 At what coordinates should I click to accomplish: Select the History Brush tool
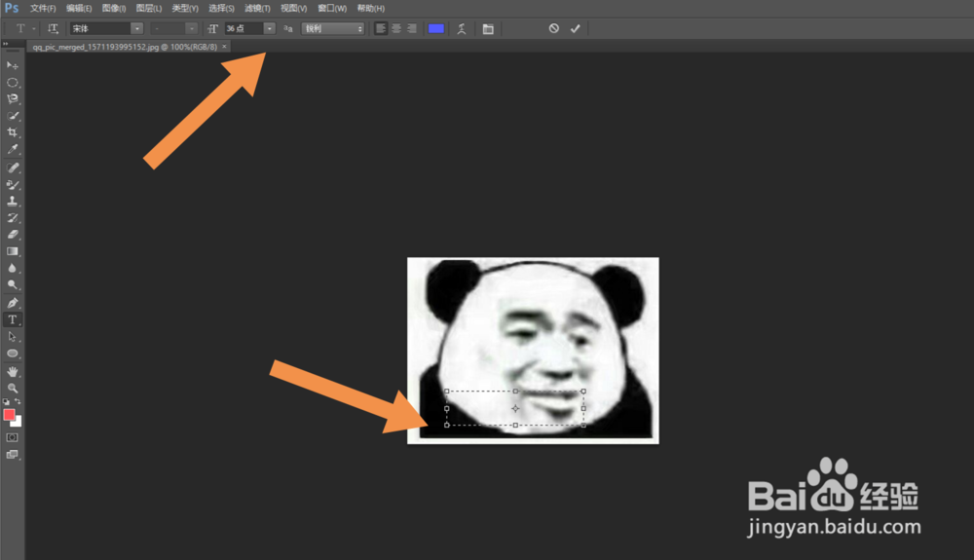(x=12, y=218)
